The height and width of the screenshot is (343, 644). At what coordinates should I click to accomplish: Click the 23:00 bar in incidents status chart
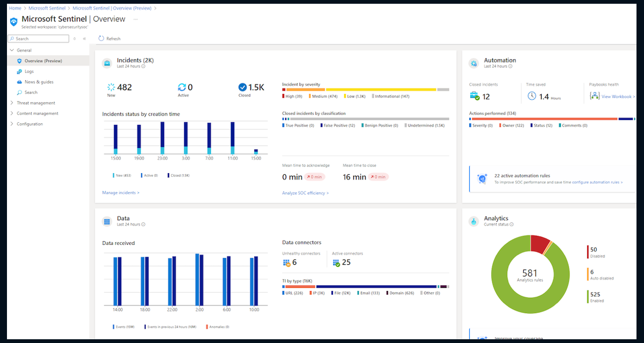[162, 138]
